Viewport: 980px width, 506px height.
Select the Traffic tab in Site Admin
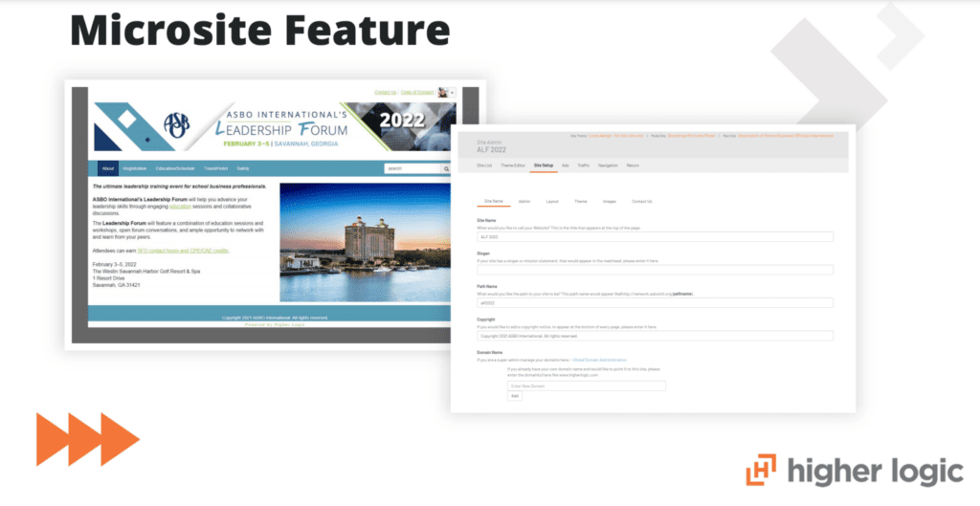tap(583, 165)
